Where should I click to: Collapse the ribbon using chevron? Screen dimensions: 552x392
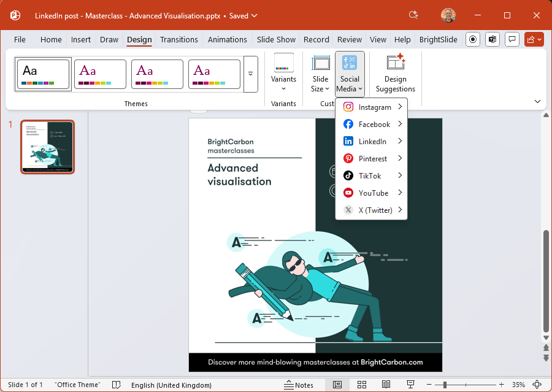coord(537,101)
